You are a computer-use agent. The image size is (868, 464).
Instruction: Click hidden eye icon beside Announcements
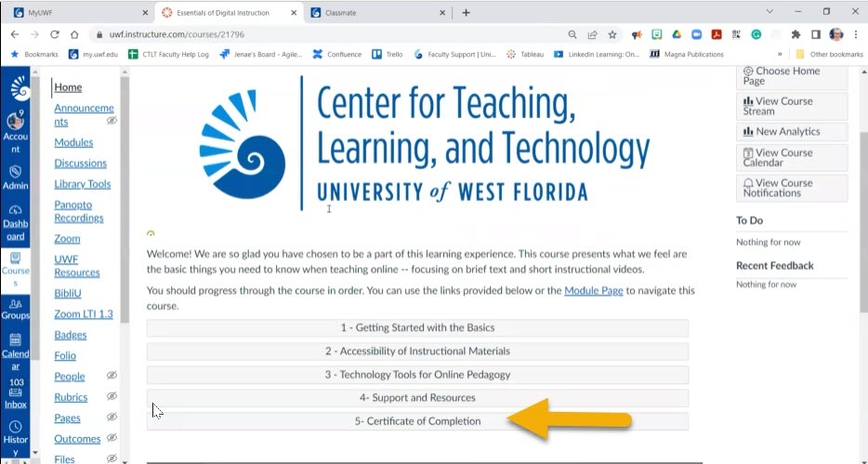112,121
